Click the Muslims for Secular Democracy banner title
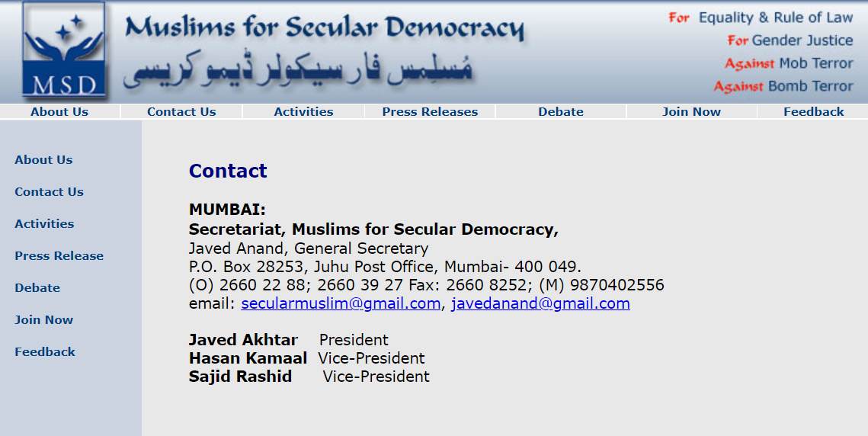868x436 pixels. 324,28
